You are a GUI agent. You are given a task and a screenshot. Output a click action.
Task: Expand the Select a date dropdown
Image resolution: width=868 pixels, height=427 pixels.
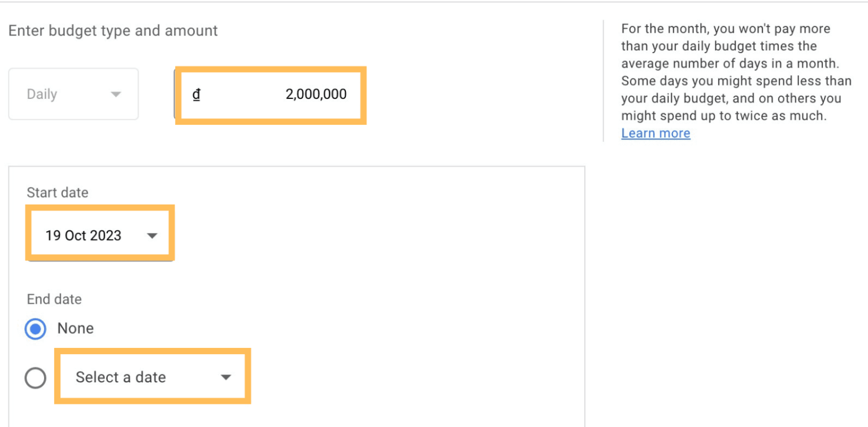[153, 377]
